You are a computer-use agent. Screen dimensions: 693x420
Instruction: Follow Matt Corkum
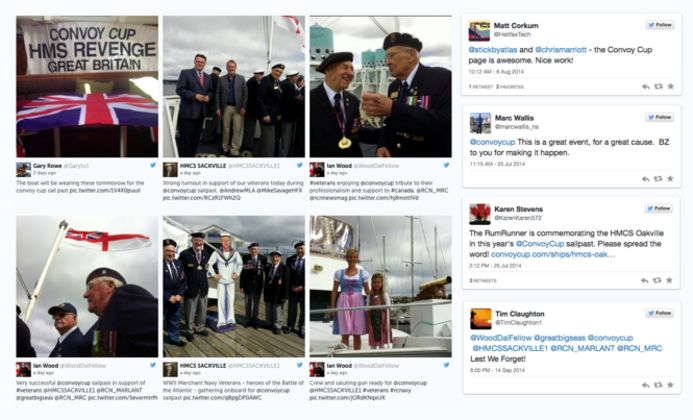click(x=659, y=25)
